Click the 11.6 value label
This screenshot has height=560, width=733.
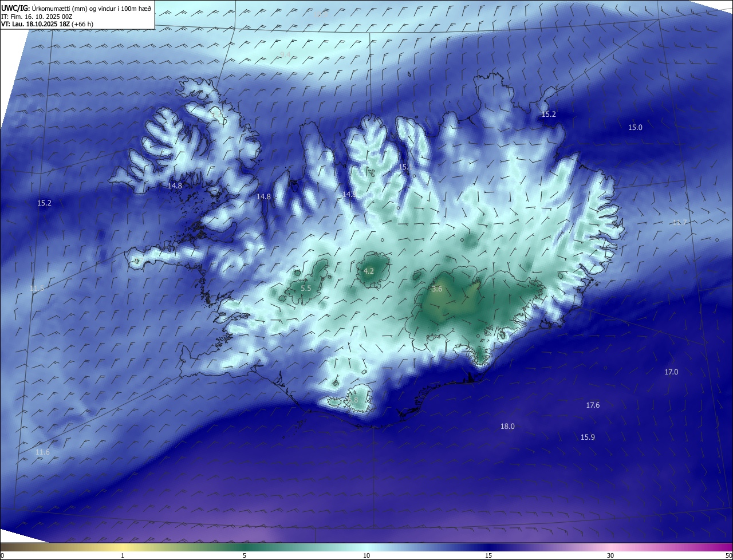[42, 452]
